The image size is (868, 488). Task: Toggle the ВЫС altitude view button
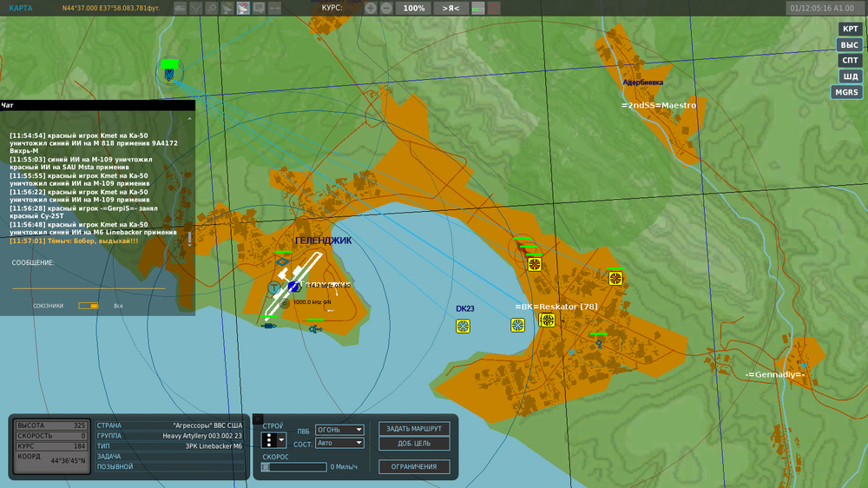(x=849, y=45)
